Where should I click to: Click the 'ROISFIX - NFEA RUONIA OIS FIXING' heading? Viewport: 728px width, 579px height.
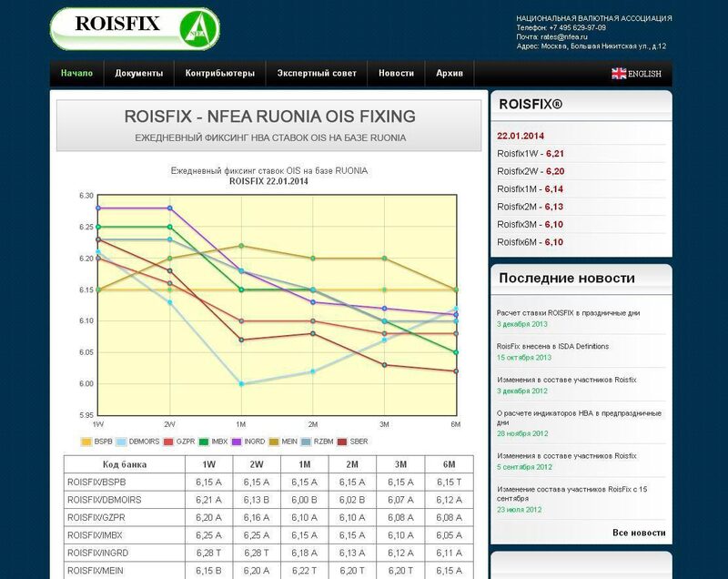click(x=269, y=117)
